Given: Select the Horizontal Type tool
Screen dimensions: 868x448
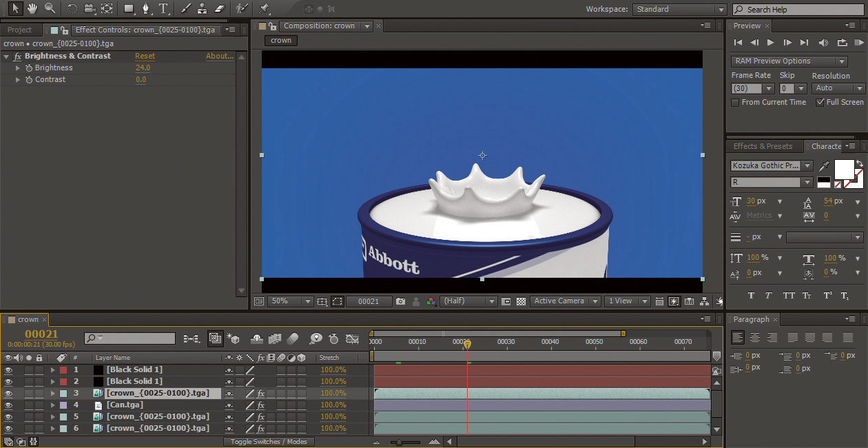Looking at the screenshot, I should click(x=163, y=8).
